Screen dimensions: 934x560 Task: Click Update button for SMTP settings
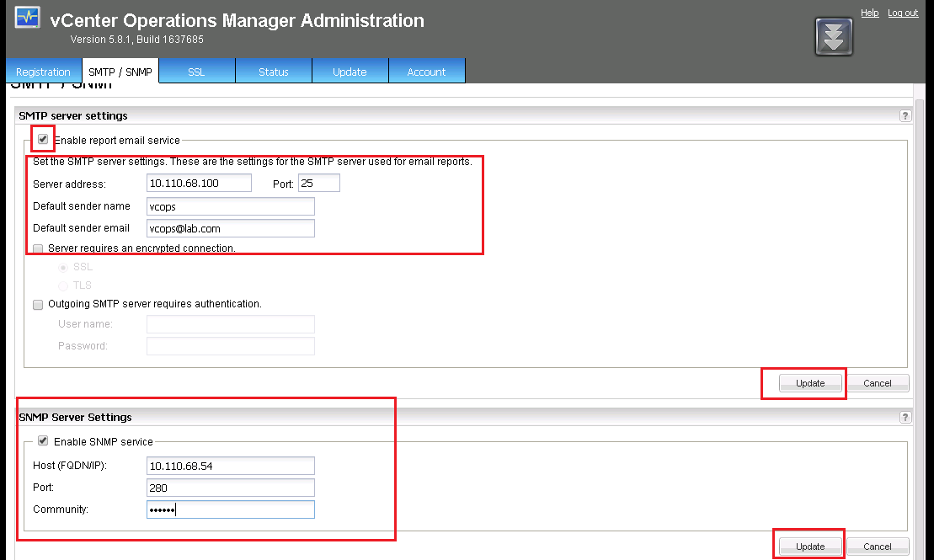tap(810, 383)
